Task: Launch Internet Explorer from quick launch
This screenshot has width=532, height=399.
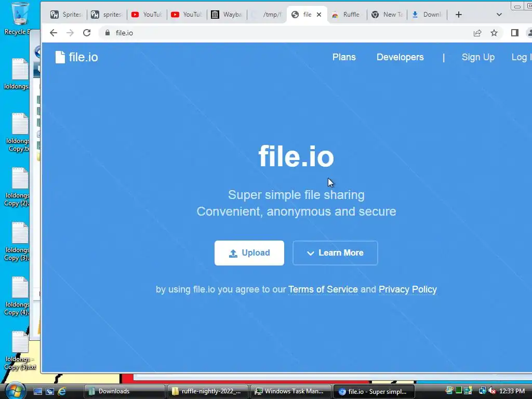Action: 62,392
